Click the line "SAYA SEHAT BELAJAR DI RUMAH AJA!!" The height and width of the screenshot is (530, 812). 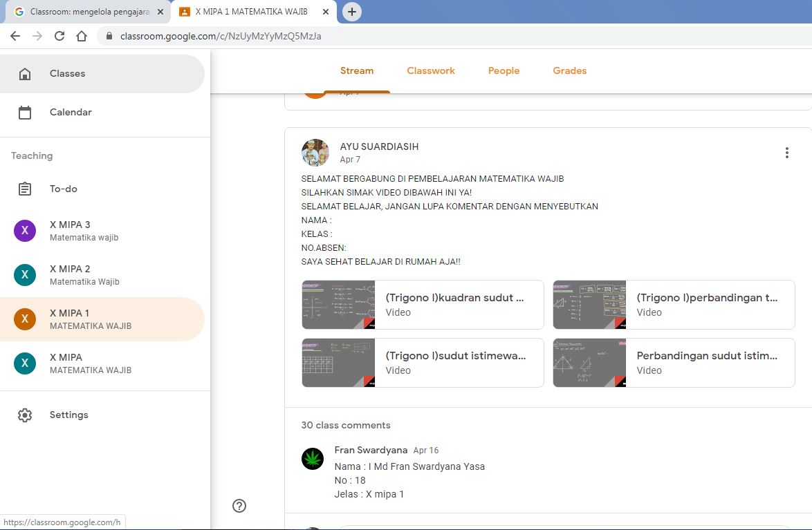(x=380, y=262)
